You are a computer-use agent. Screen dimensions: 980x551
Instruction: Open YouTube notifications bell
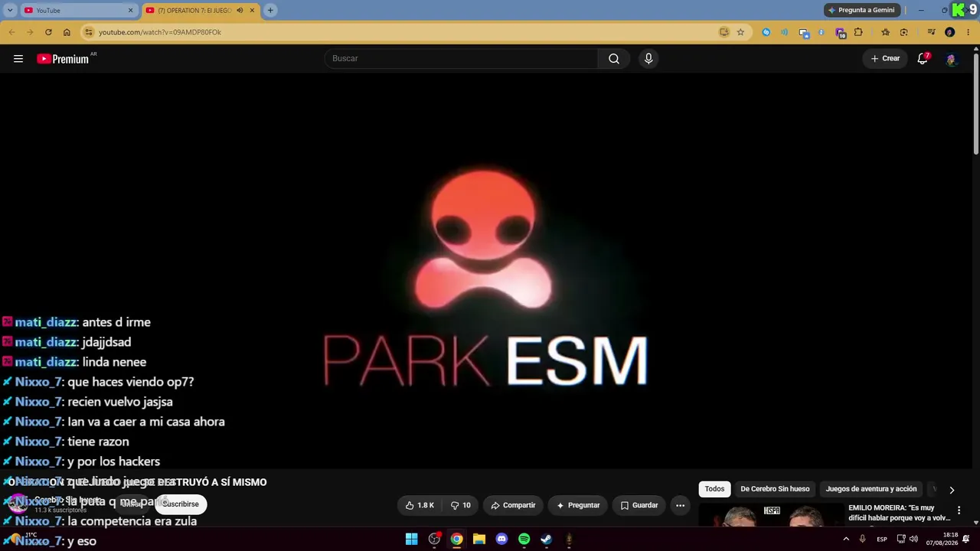(923, 59)
